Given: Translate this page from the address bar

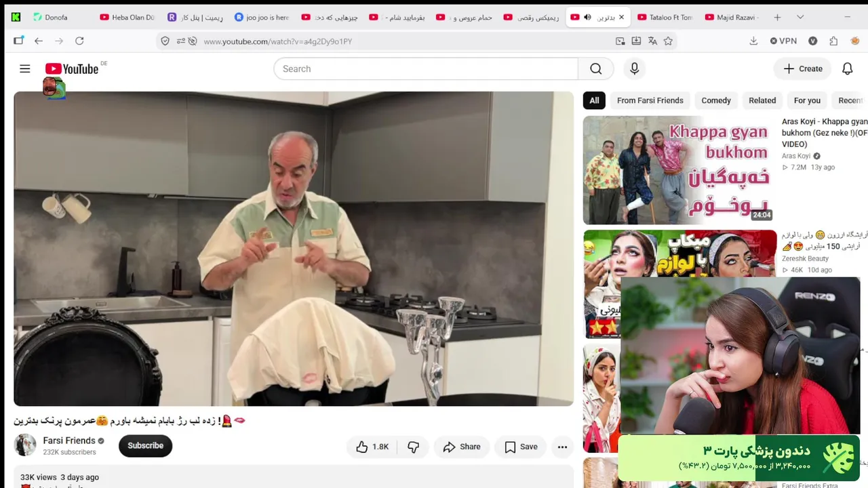Looking at the screenshot, I should pos(652,41).
